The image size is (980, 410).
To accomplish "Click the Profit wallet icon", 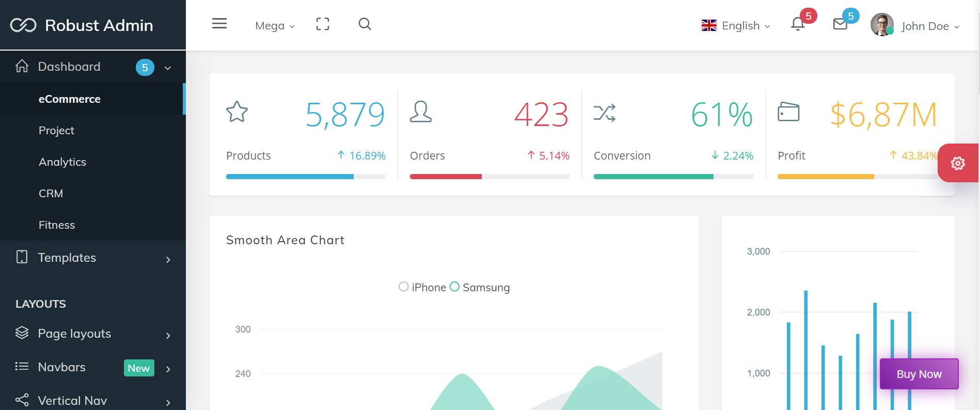I will 788,112.
